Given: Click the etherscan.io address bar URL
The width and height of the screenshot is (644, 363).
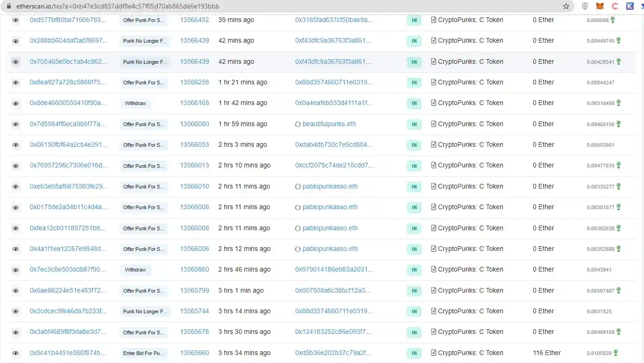Looking at the screenshot, I should tap(117, 7).
